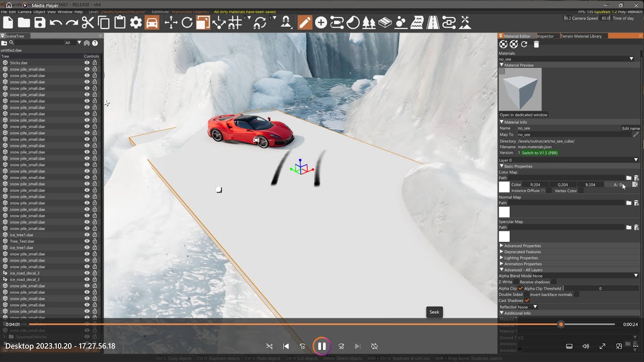Click Open in dedicated window button
The image size is (644, 362).
pyautogui.click(x=523, y=115)
